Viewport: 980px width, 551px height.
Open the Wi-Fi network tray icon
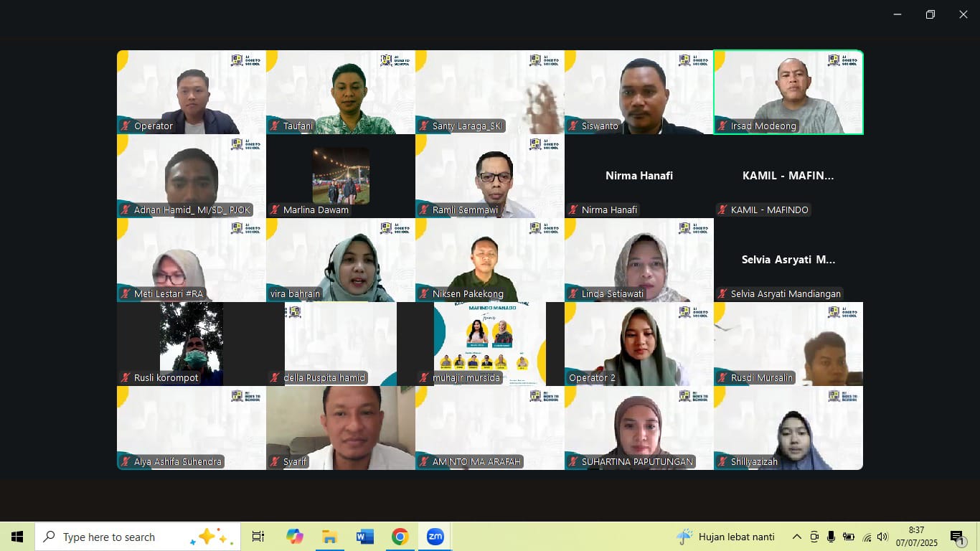tap(867, 537)
